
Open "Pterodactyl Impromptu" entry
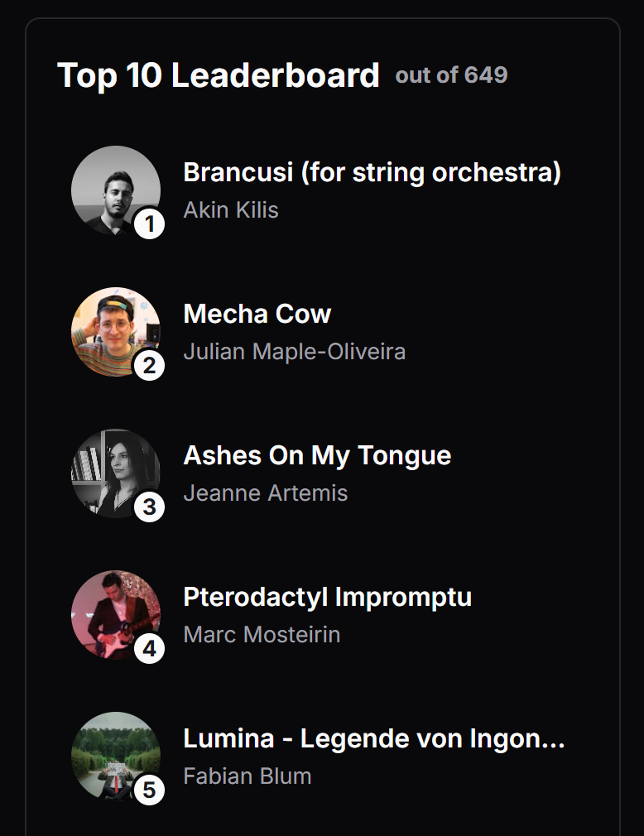pyautogui.click(x=327, y=598)
